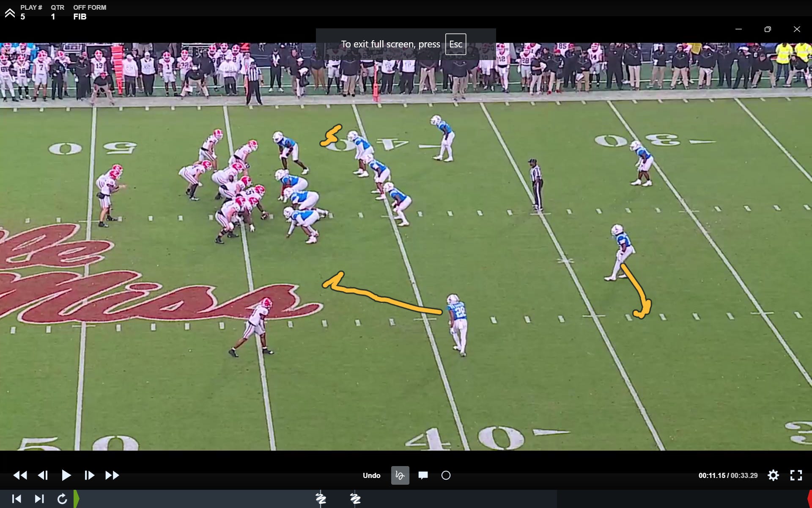This screenshot has width=812, height=508.
Task: Skip to next clip
Action: click(39, 499)
